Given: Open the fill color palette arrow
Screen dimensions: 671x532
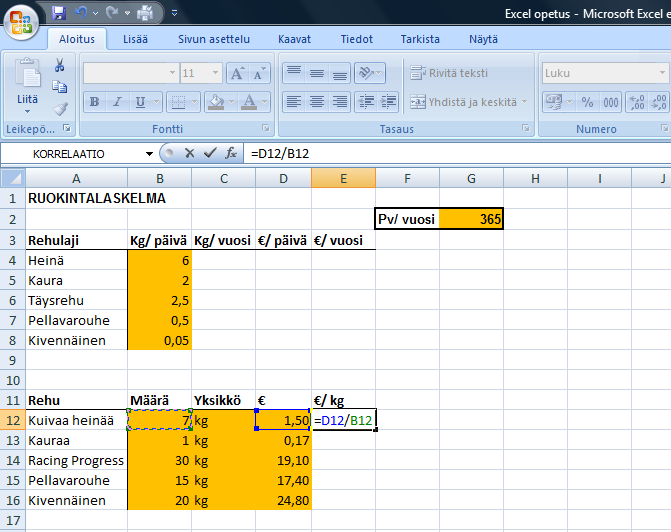Looking at the screenshot, I should [232, 102].
